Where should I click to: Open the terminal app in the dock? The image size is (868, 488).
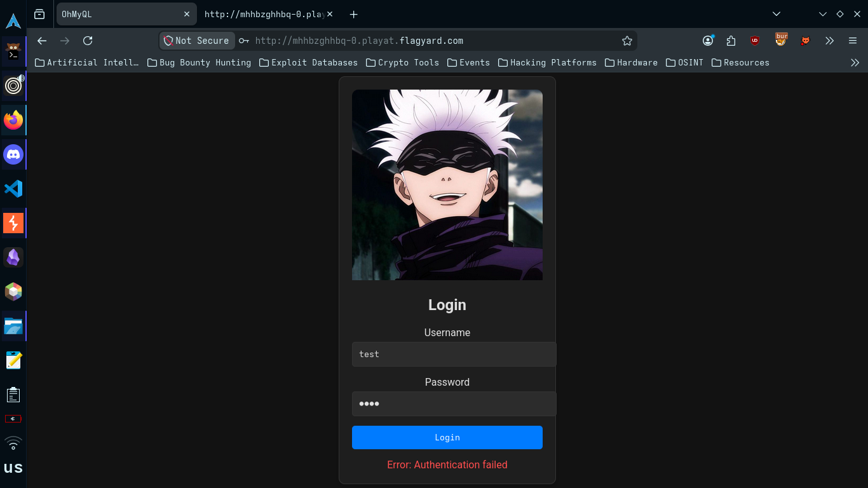(13, 52)
